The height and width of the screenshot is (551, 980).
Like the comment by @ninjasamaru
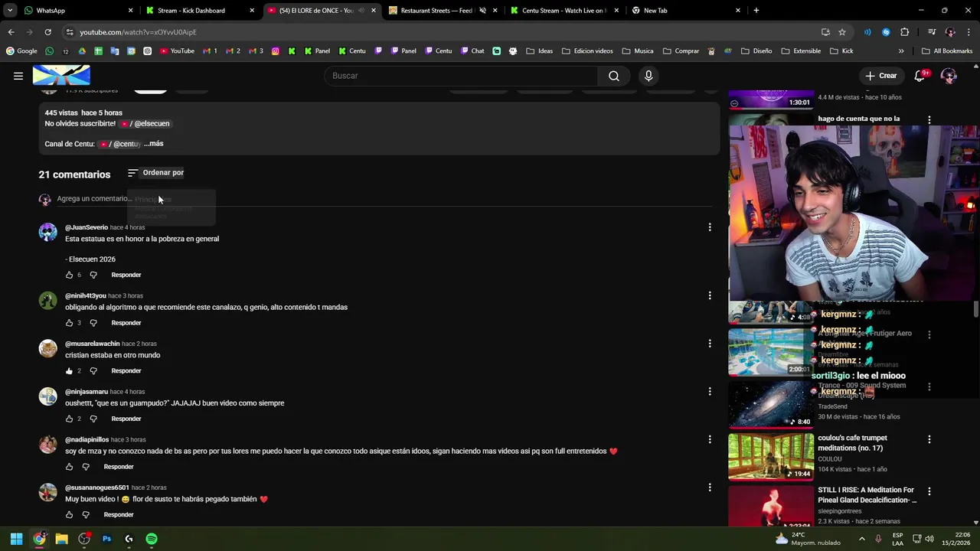coord(69,419)
